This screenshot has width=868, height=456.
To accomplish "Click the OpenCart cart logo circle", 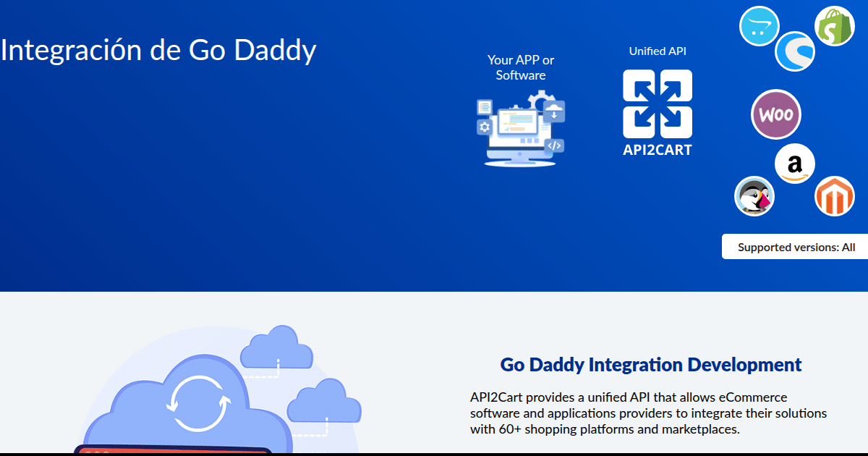I will click(x=759, y=26).
